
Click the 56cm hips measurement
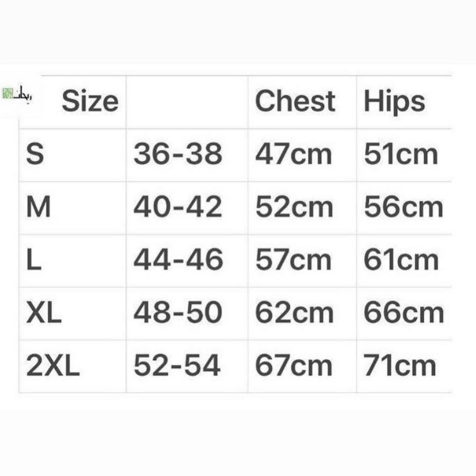pos(403,207)
